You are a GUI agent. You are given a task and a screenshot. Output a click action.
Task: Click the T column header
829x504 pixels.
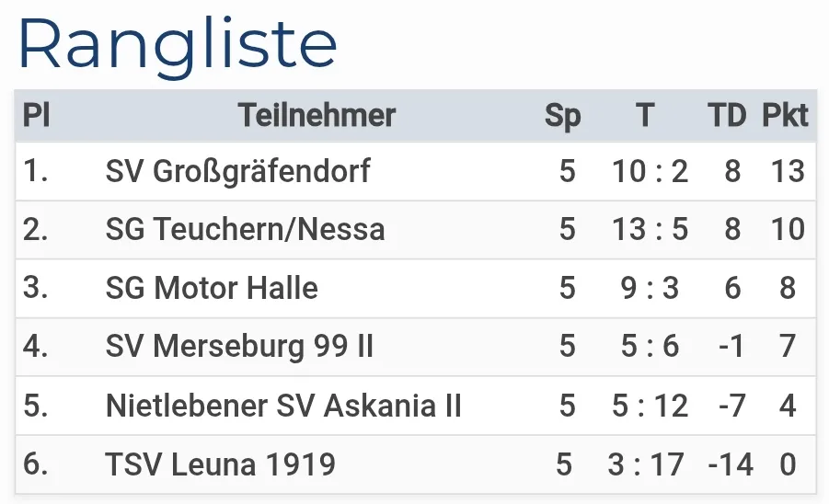[x=644, y=116]
